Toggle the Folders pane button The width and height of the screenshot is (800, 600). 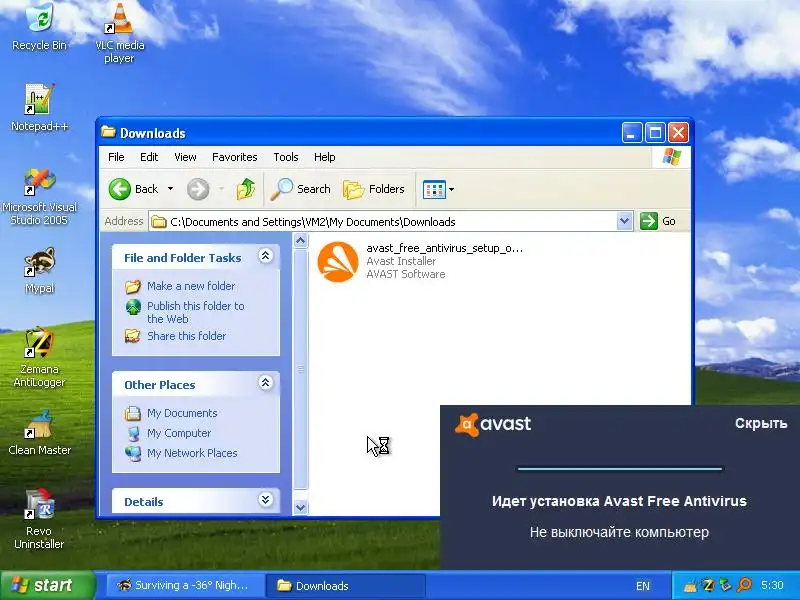tap(374, 189)
